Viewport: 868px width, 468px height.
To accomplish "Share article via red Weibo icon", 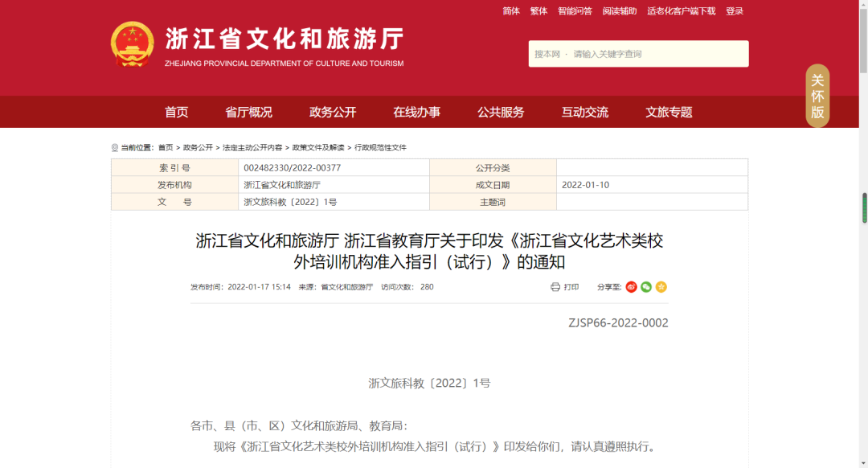I will click(x=632, y=287).
